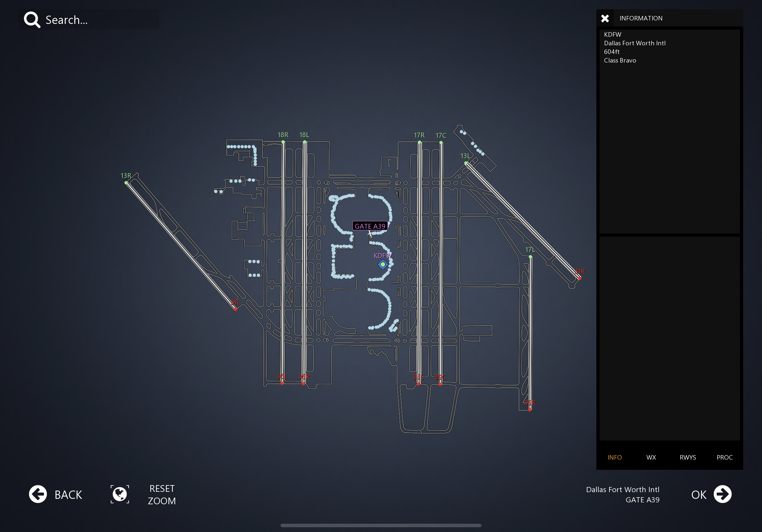This screenshot has height=532, width=762.
Task: Click the Back arrow icon
Action: pos(38,494)
